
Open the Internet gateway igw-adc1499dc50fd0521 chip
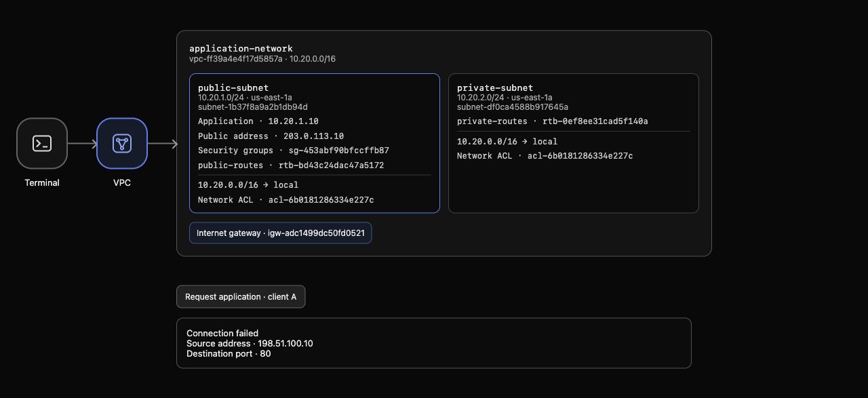pyautogui.click(x=281, y=233)
